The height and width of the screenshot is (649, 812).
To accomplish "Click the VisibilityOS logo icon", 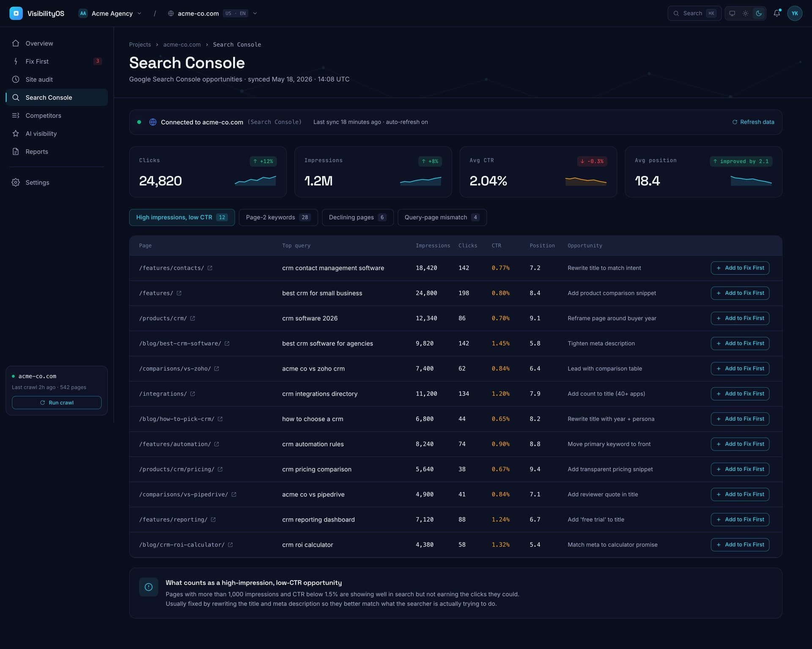I will click(16, 13).
